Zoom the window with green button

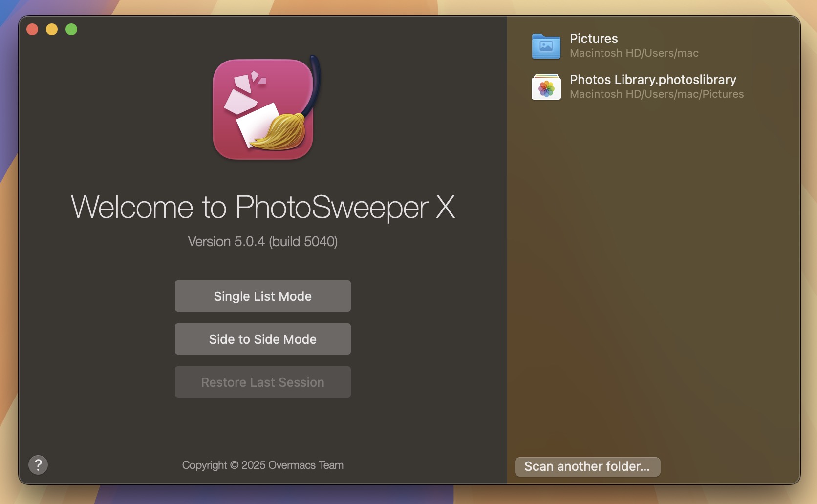click(x=71, y=29)
